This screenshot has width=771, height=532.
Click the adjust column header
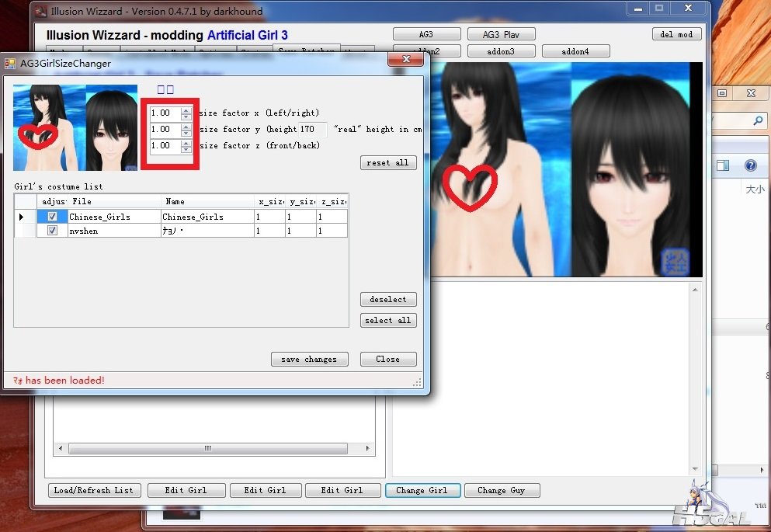click(52, 201)
